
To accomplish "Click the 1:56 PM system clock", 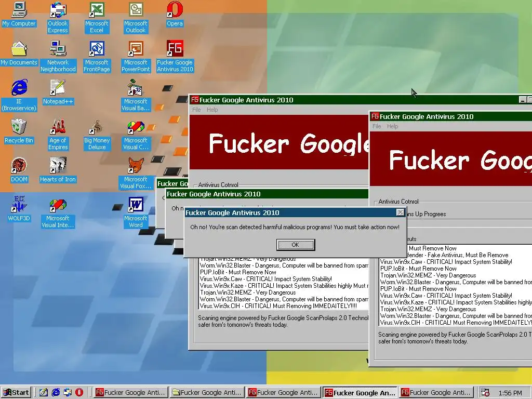I will (x=510, y=393).
